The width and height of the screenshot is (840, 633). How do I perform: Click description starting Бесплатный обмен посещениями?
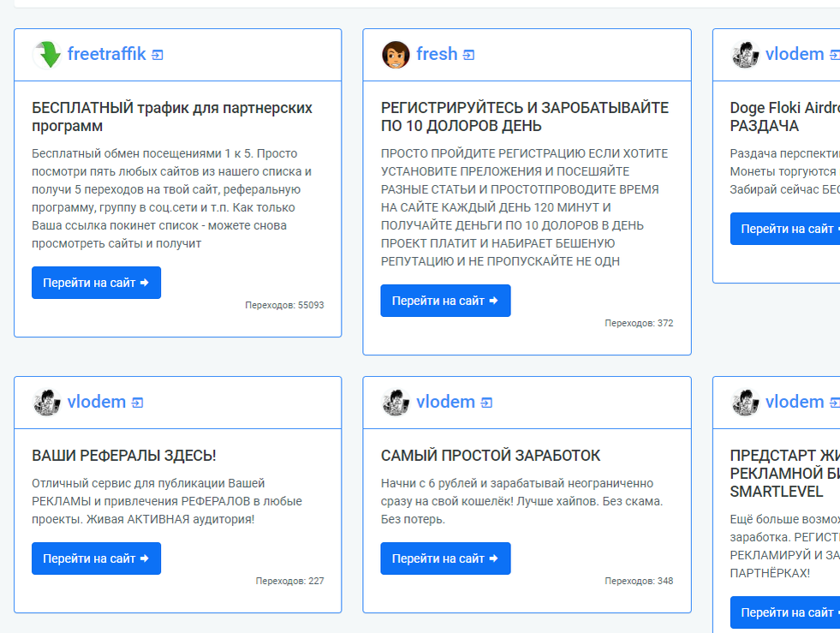(171, 199)
